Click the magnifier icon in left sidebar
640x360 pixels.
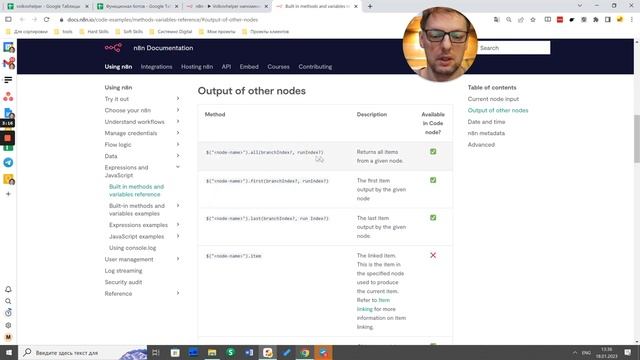tap(8, 301)
